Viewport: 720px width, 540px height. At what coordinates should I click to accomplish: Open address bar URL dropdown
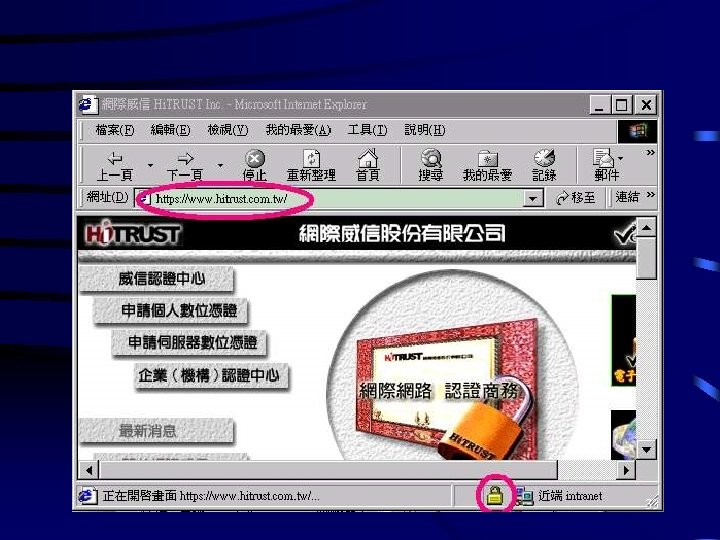533,199
